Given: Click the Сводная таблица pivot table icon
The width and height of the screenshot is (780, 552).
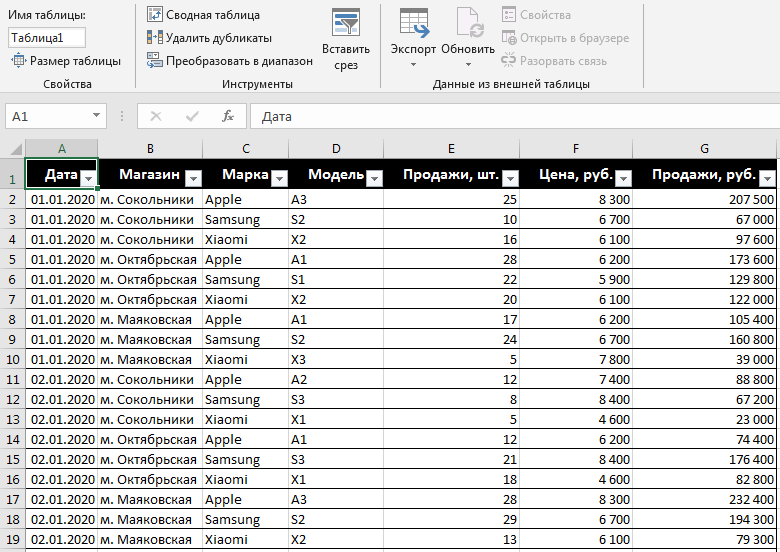Looking at the screenshot, I should (155, 14).
